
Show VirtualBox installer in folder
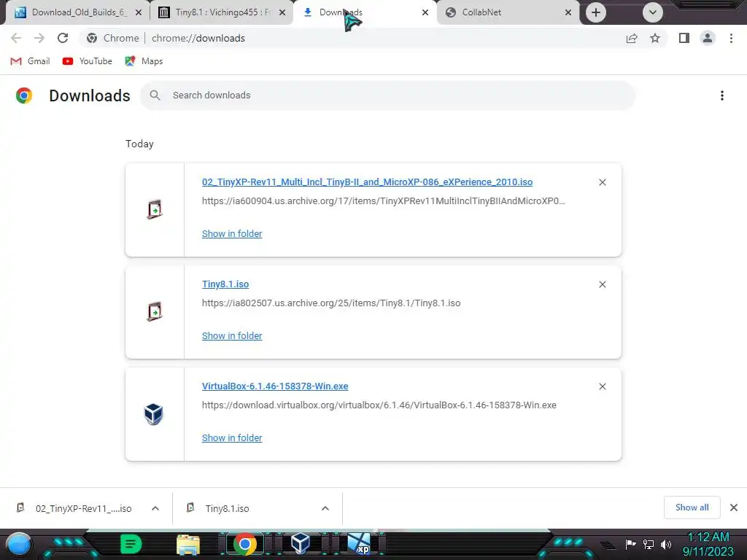(x=232, y=437)
